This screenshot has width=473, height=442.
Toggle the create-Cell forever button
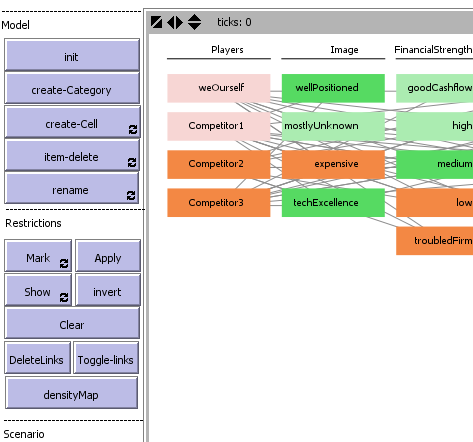pyautogui.click(x=72, y=122)
